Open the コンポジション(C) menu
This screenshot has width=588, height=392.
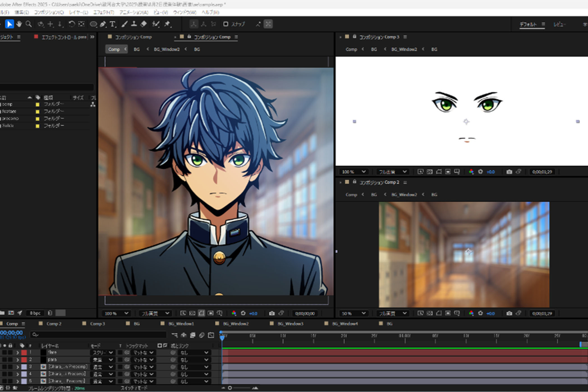(49, 12)
